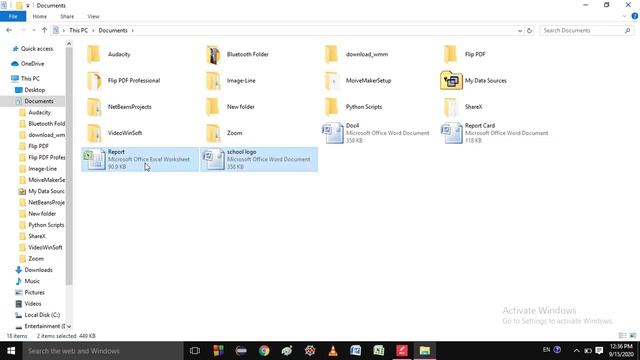The height and width of the screenshot is (360, 640).
Task: Select OneDrive in navigation pane
Action: (x=32, y=64)
